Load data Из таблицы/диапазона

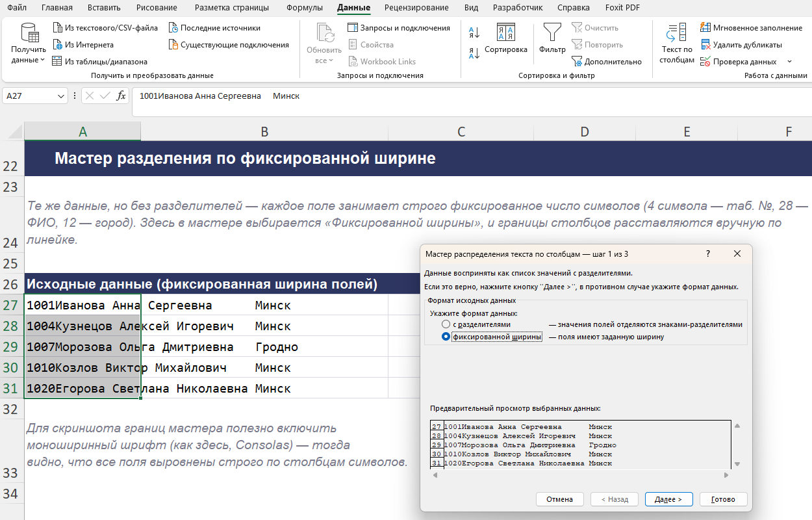click(x=99, y=62)
